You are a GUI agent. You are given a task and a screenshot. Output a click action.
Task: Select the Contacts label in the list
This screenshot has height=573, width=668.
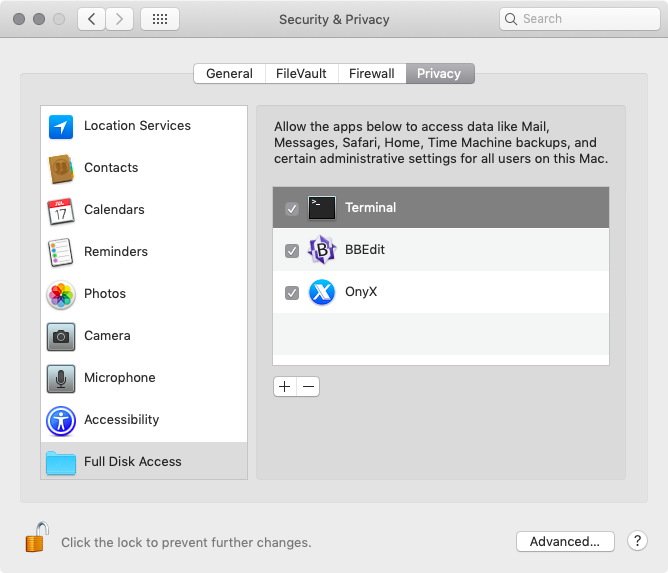(x=111, y=167)
